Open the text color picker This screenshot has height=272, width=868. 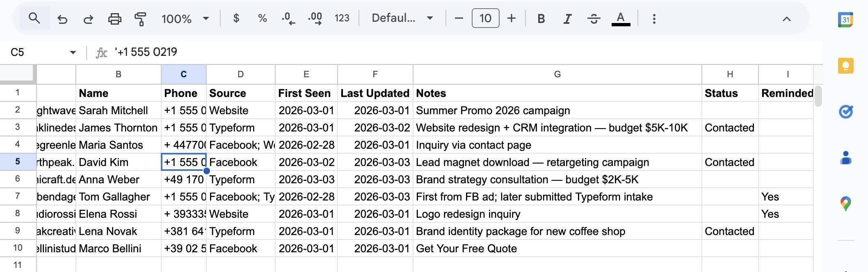[x=620, y=18]
